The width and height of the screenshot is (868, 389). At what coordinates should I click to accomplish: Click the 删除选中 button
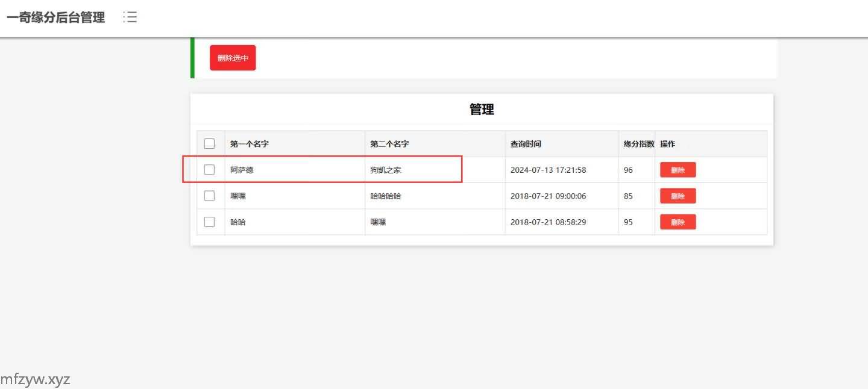pos(233,58)
